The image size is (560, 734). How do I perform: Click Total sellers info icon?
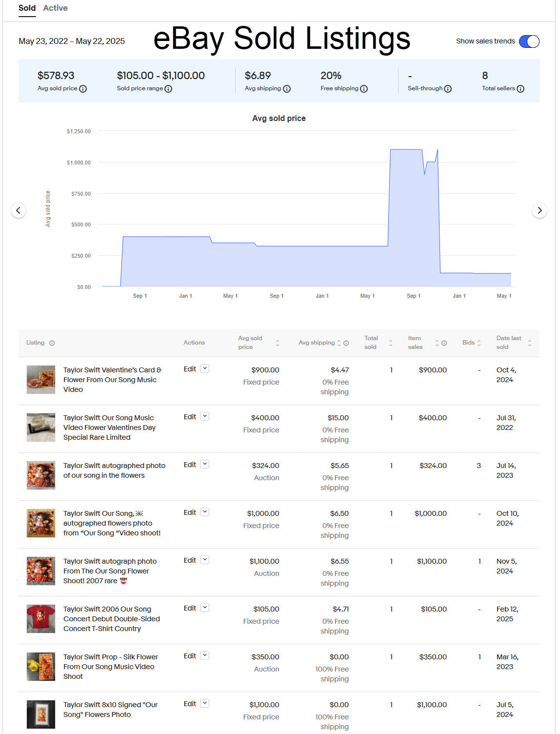pos(520,89)
